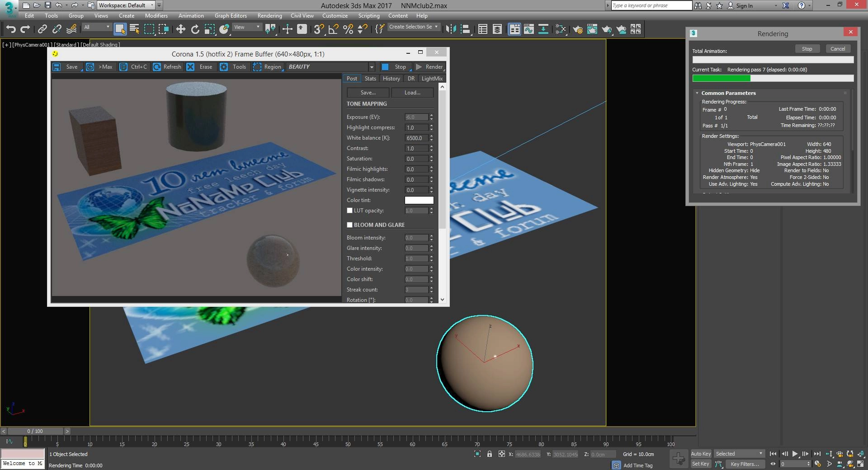Open Curve Editor from toolbar
The width and height of the screenshot is (868, 470).
pos(529,29)
